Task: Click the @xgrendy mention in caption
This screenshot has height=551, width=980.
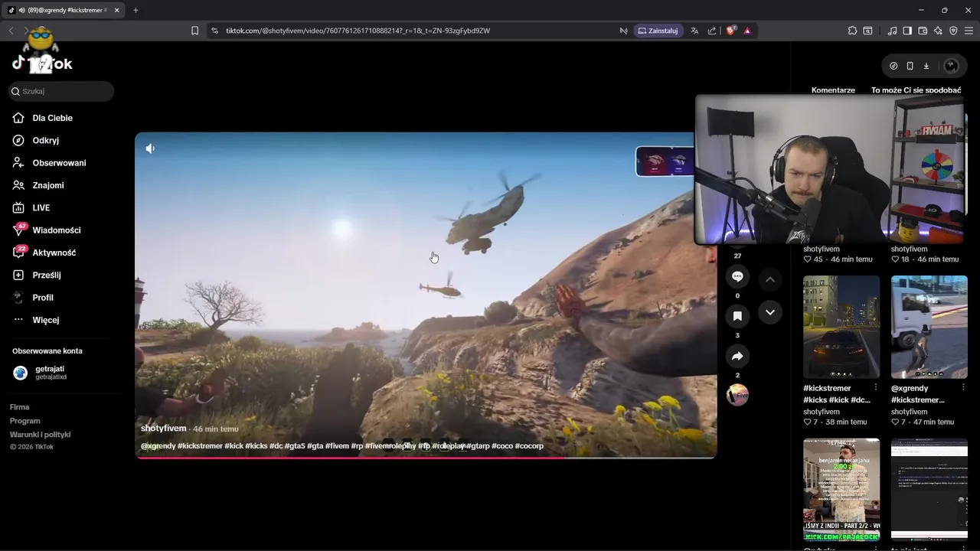Action: click(x=158, y=446)
